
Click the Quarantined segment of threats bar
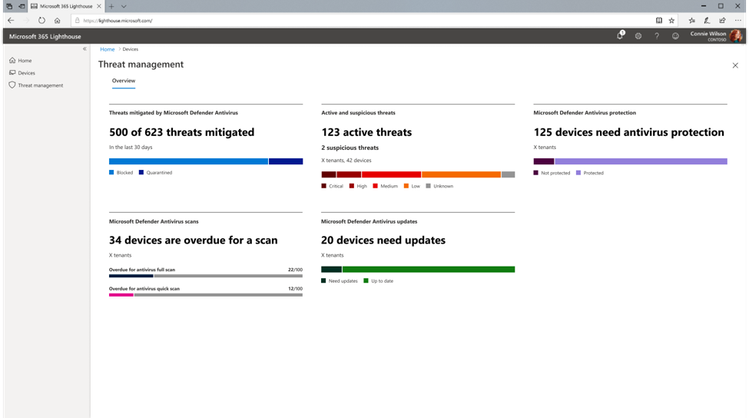pyautogui.click(x=286, y=161)
